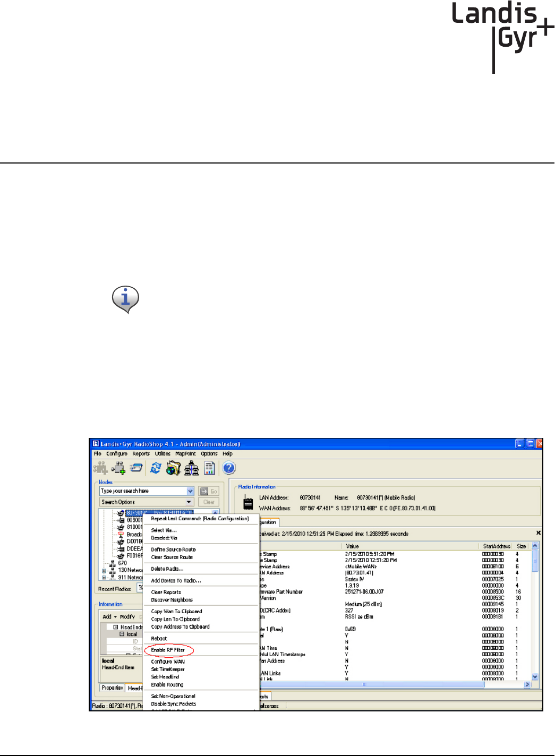Click the network hierarchy toolbar icon

pyautogui.click(x=192, y=468)
